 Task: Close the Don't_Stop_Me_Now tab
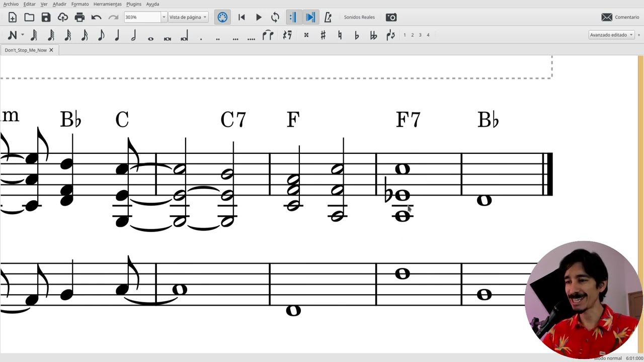point(51,50)
